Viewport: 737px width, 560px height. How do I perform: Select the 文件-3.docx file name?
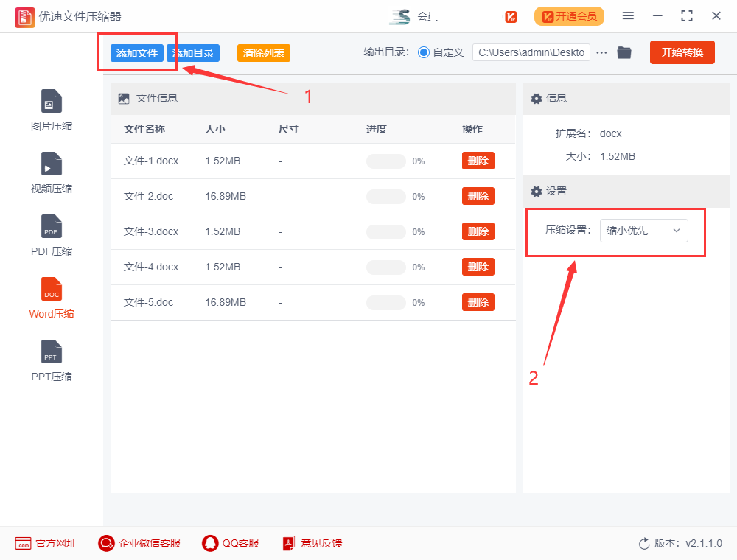[x=151, y=231]
